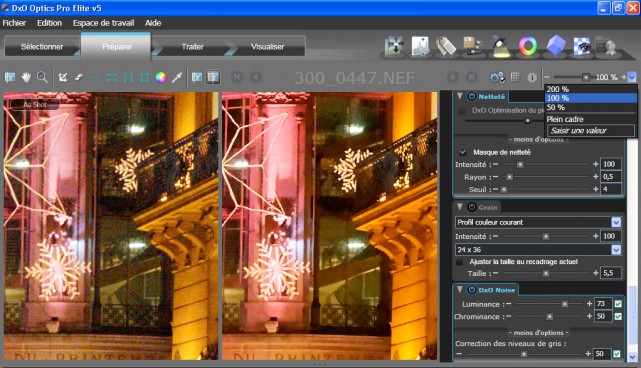Pick the eyedropper color picker tool

coord(177,77)
